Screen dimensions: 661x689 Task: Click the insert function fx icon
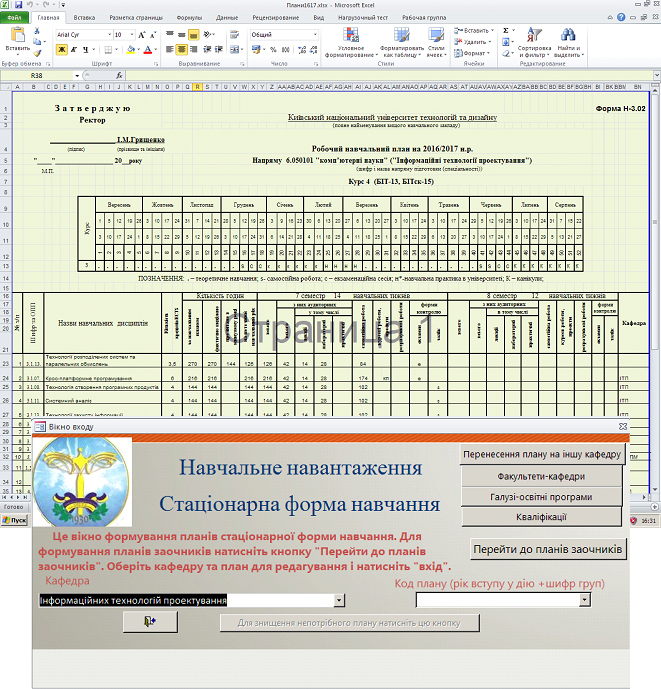tap(120, 76)
